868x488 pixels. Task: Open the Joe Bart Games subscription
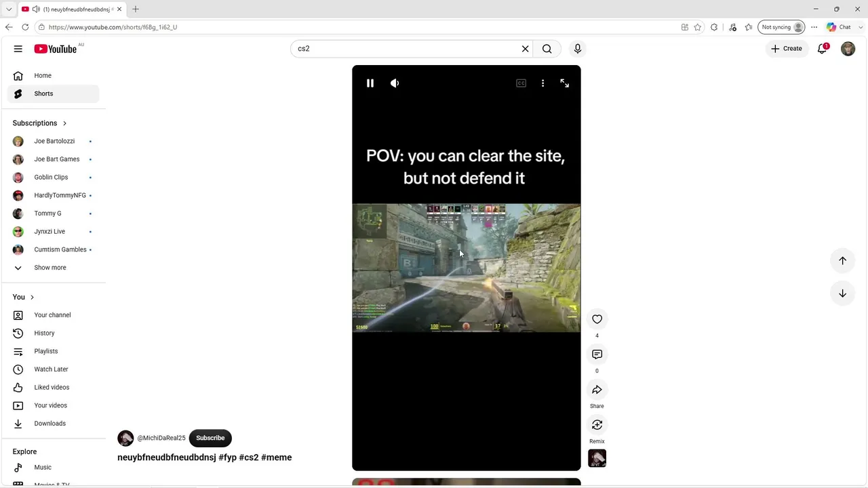53,159
